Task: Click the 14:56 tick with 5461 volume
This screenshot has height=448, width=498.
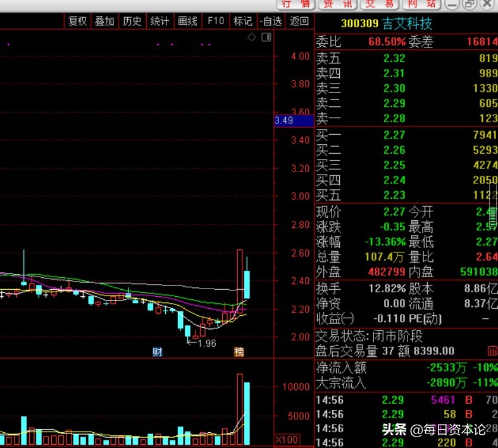Action: point(406,400)
